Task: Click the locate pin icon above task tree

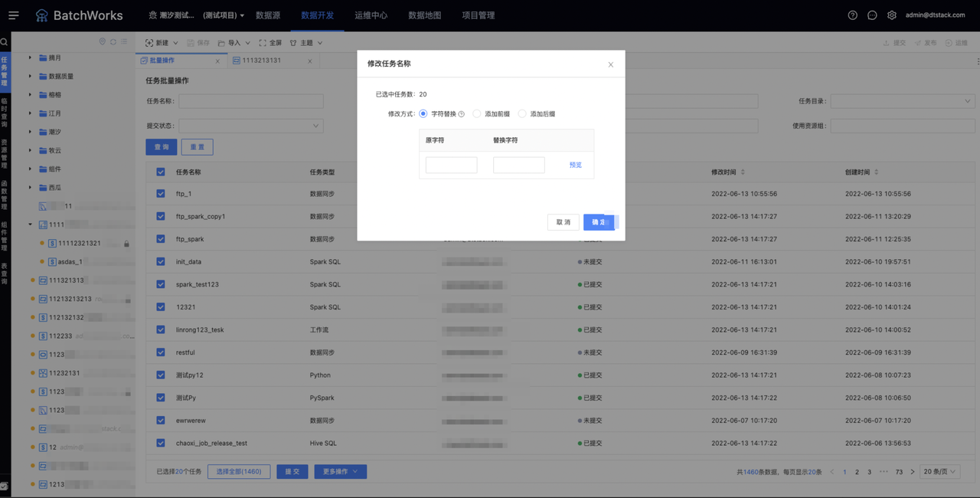Action: (x=103, y=42)
